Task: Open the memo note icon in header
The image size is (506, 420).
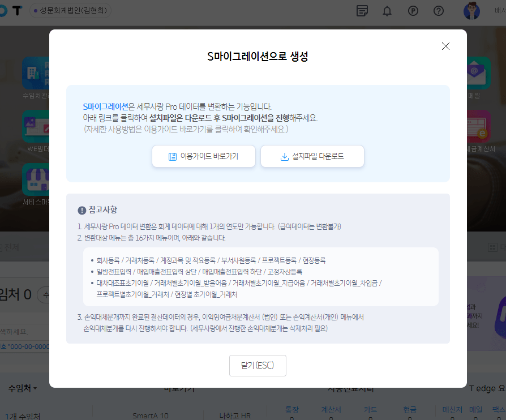Action: 362,11
